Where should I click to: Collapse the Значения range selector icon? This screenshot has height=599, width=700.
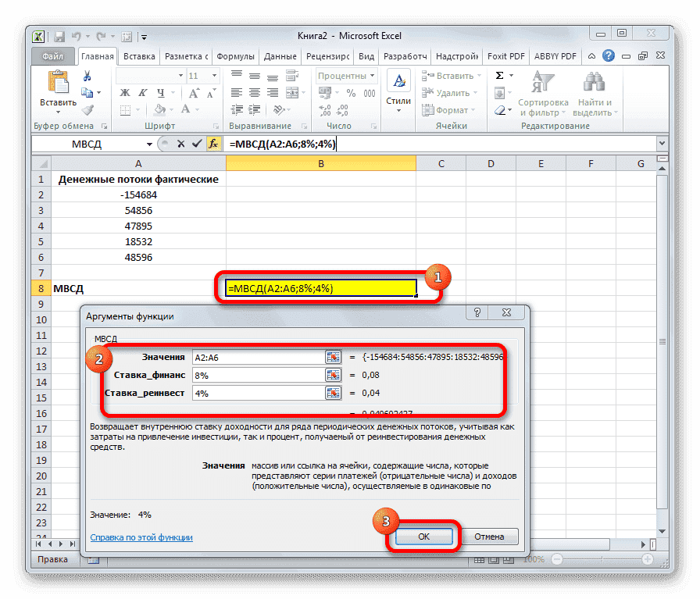334,356
